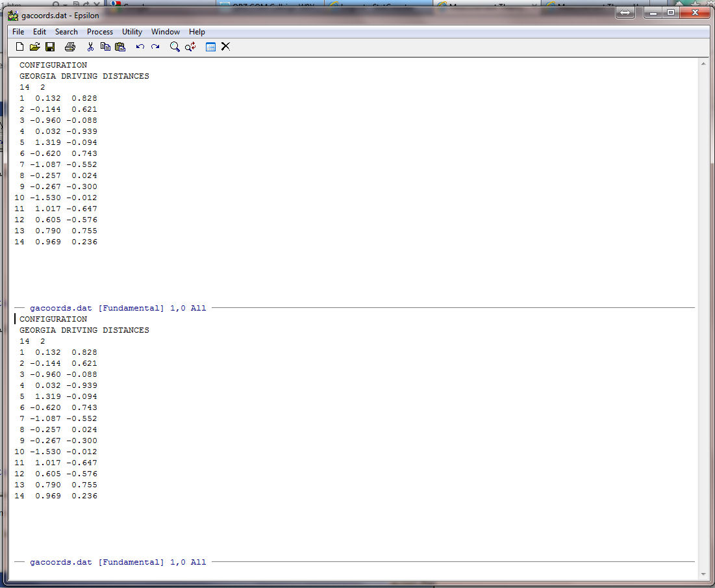
Task: Click the upper pane gacoords.dat mode line
Action: (x=118, y=308)
